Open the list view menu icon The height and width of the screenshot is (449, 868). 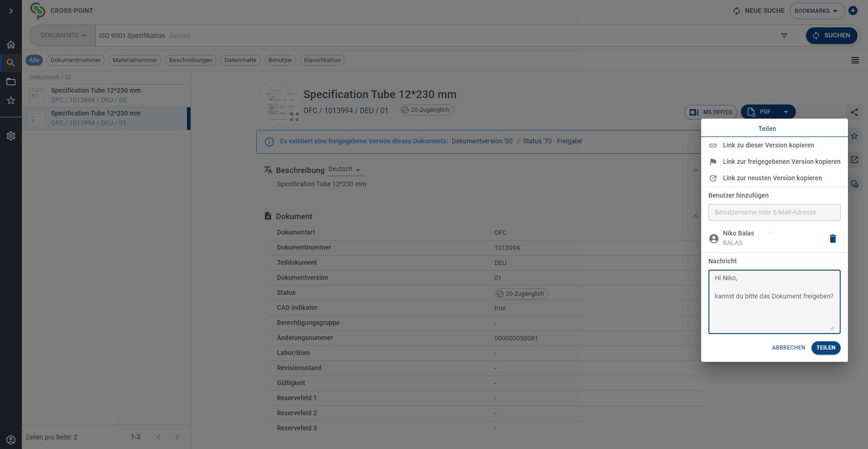(x=855, y=60)
